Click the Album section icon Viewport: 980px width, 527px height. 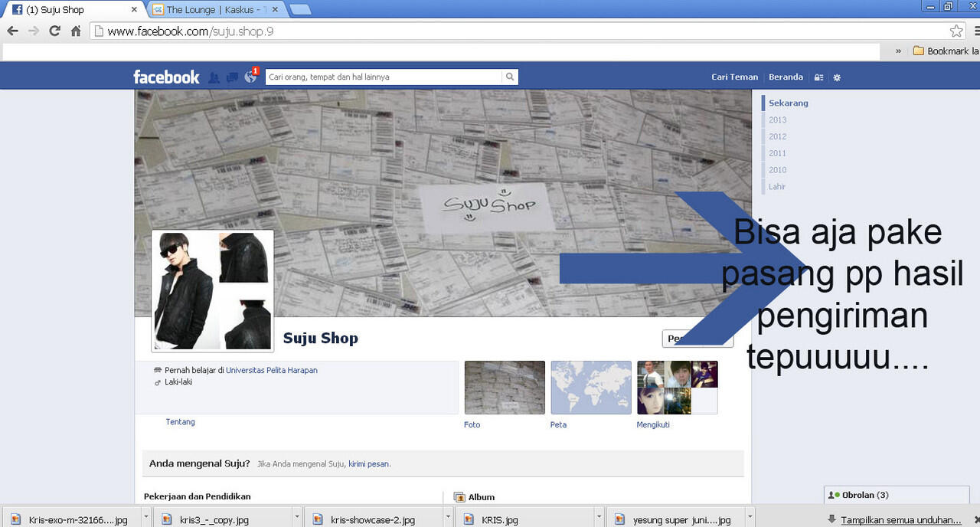[x=459, y=497]
